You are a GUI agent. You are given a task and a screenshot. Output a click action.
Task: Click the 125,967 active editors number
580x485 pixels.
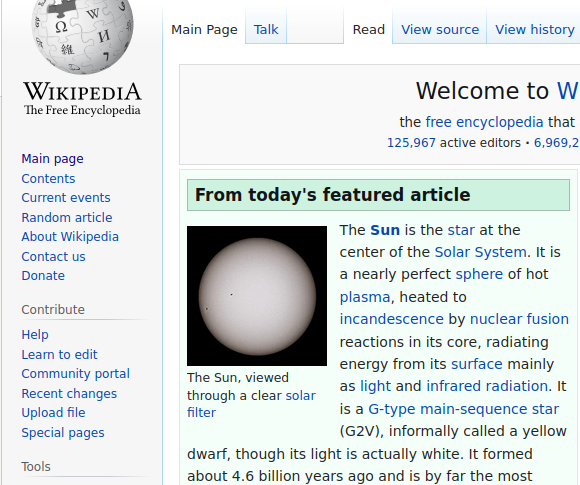pos(411,143)
